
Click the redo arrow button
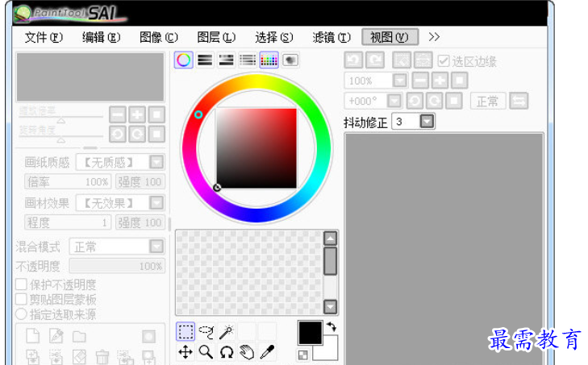(375, 60)
